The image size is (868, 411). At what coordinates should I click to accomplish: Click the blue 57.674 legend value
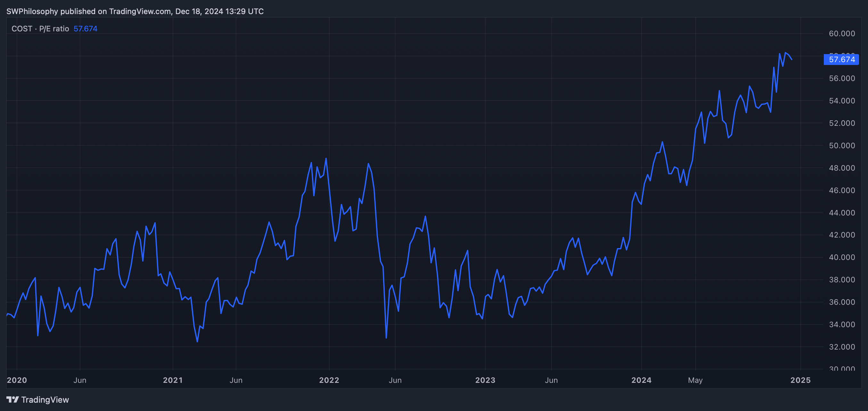tap(85, 28)
